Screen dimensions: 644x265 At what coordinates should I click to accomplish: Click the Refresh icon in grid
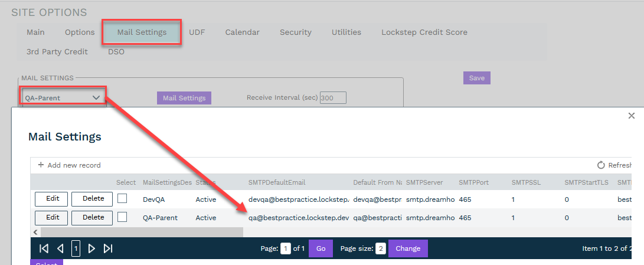click(601, 165)
